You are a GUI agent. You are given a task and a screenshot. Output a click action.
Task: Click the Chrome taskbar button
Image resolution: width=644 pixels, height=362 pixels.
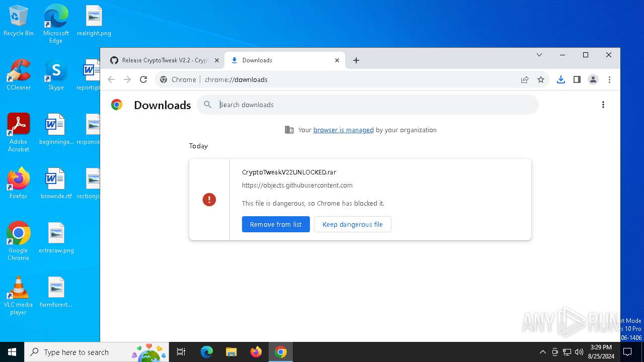pos(281,352)
